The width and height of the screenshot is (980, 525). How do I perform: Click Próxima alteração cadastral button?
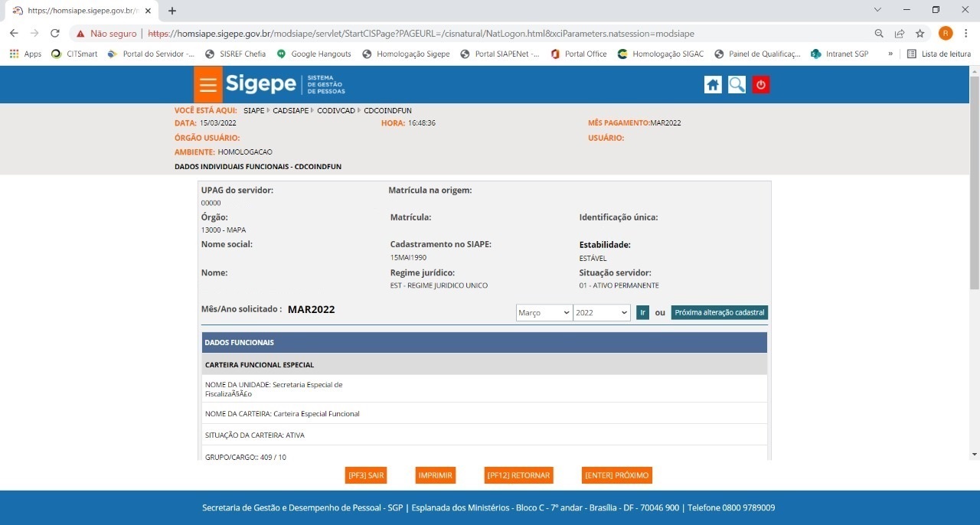tap(719, 313)
